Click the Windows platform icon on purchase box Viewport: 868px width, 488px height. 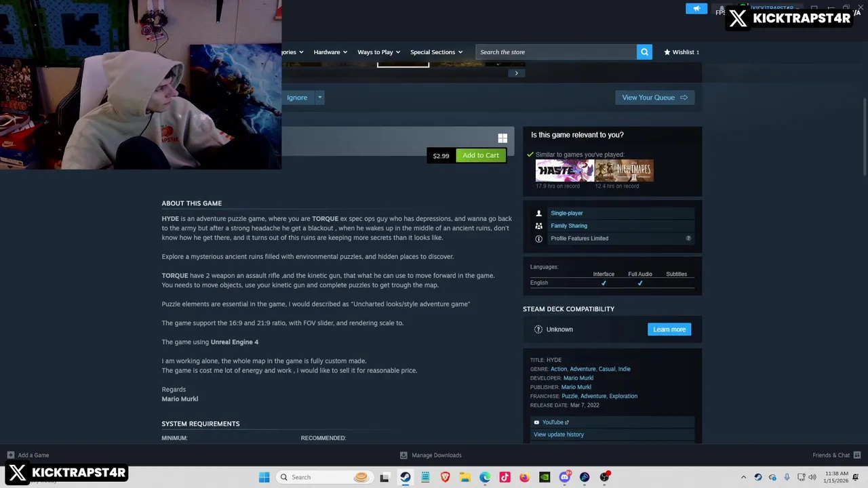(x=502, y=138)
